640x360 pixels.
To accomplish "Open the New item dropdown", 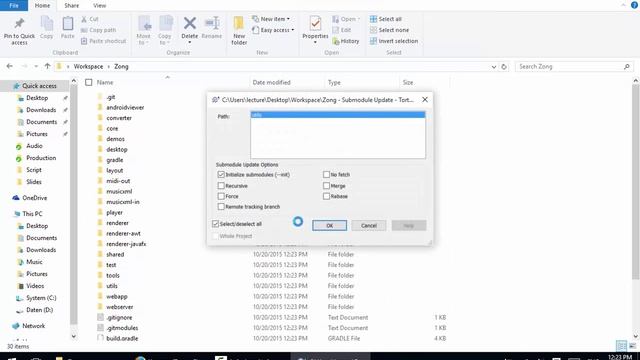I will click(271, 19).
